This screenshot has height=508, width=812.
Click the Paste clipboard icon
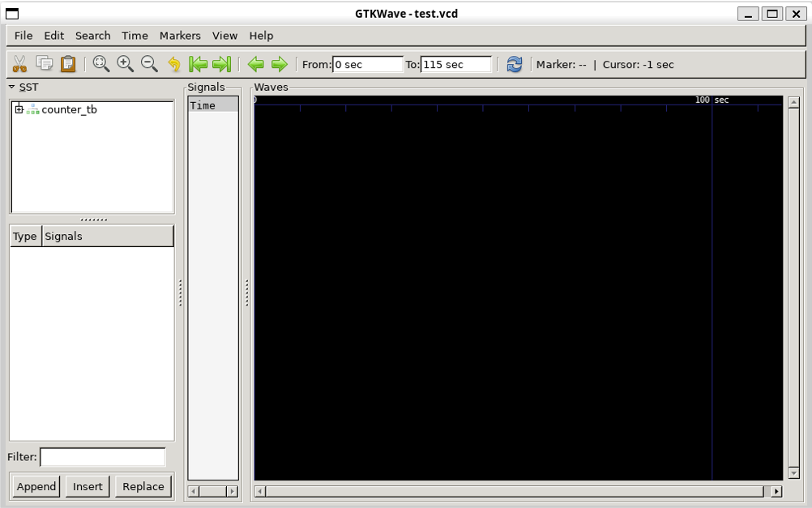[68, 64]
